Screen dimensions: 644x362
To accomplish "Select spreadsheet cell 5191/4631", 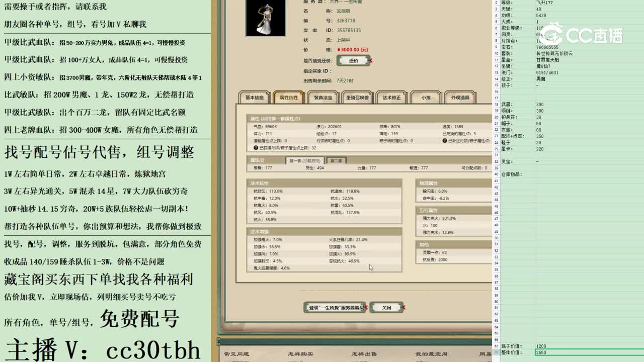I will [x=590, y=73].
